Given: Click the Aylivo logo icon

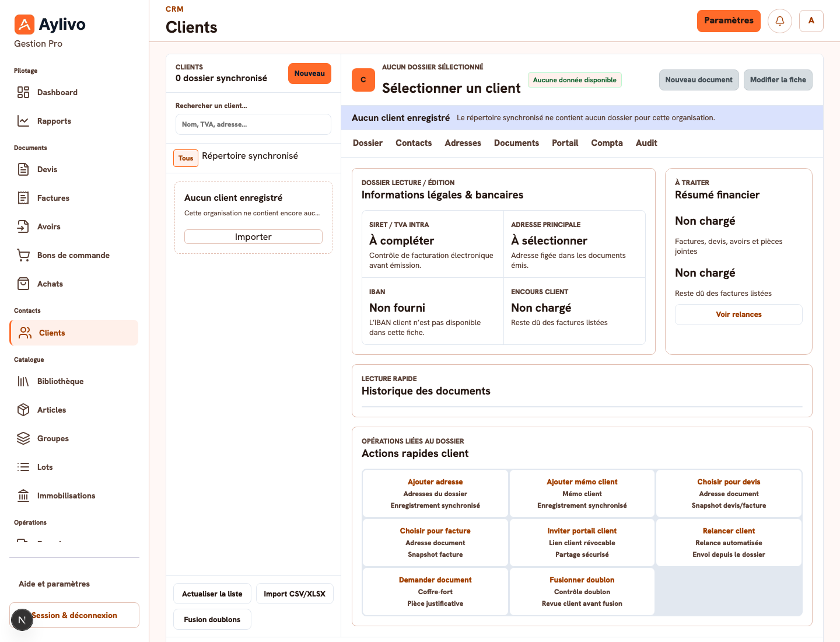Looking at the screenshot, I should 24,25.
